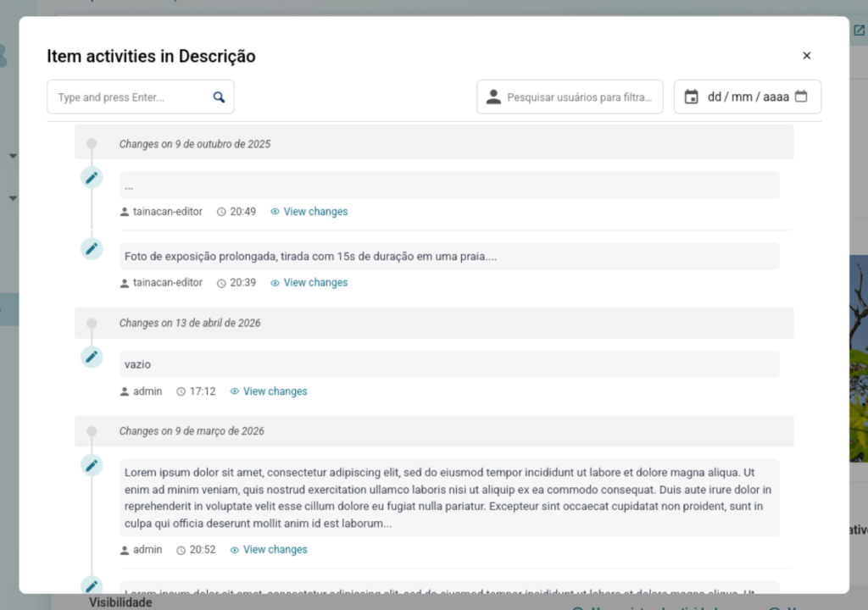Select 'Changes on 13 de abril de 2026' header
The width and height of the screenshot is (868, 610).
(x=190, y=323)
